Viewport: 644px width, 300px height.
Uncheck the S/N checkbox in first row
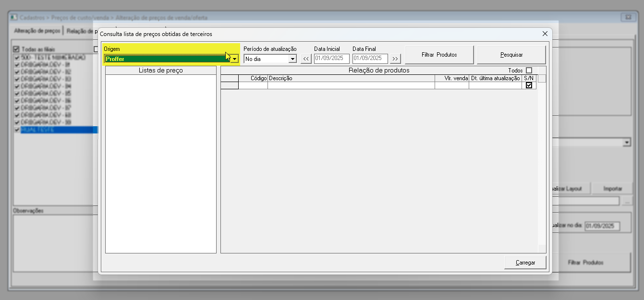pos(529,85)
